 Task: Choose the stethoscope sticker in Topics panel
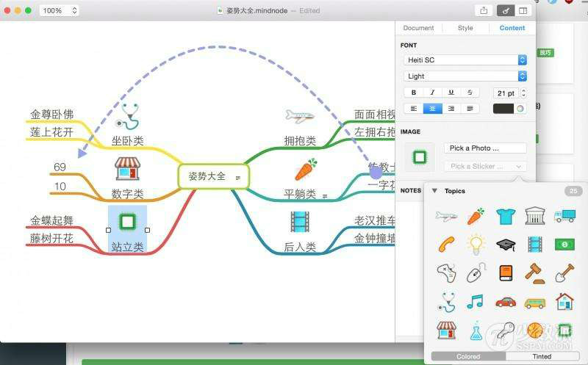pos(446,302)
